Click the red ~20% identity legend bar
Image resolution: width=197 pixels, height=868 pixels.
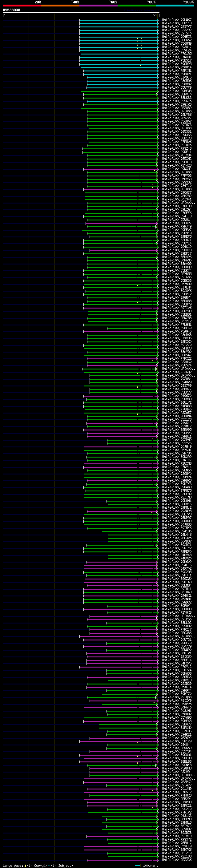pyautogui.click(x=22, y=6)
